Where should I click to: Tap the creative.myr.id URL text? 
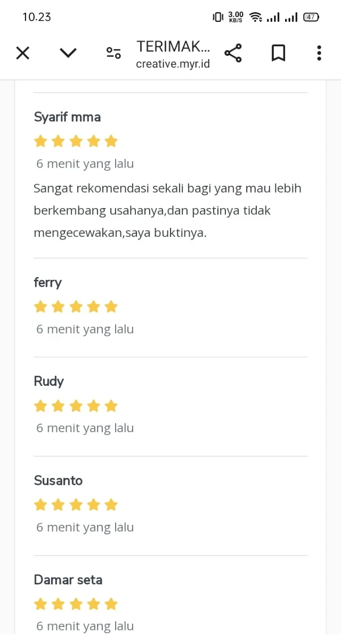pyautogui.click(x=173, y=64)
